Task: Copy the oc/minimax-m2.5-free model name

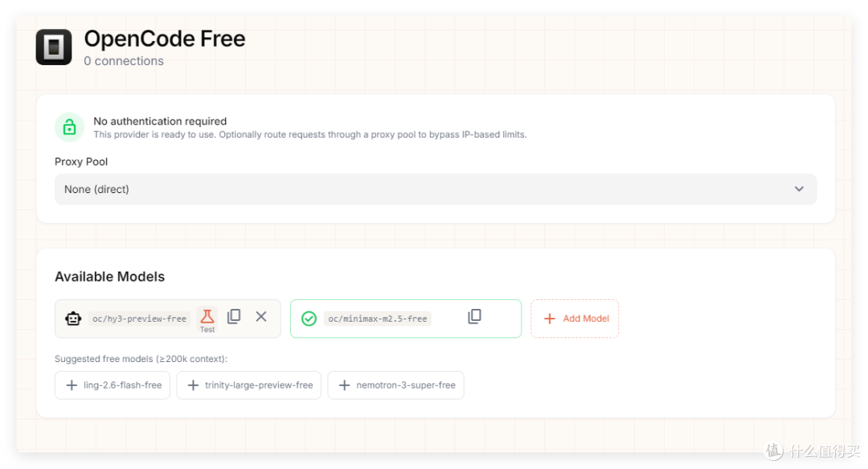Action: (x=474, y=316)
